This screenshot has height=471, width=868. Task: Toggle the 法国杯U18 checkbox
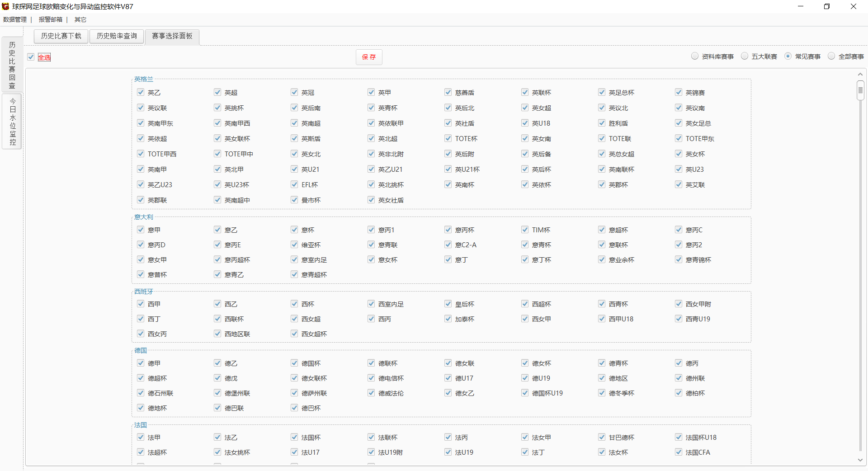(679, 437)
